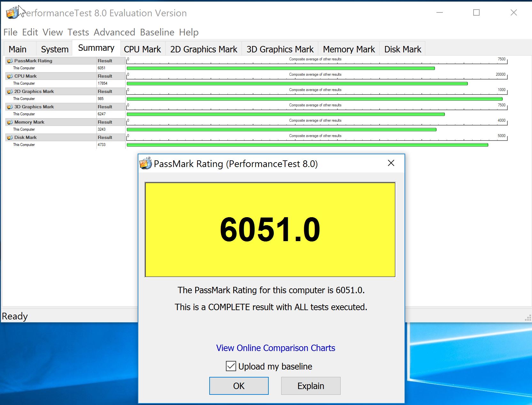Click the 6051 PassMark result value
The image size is (532, 405).
point(101,68)
